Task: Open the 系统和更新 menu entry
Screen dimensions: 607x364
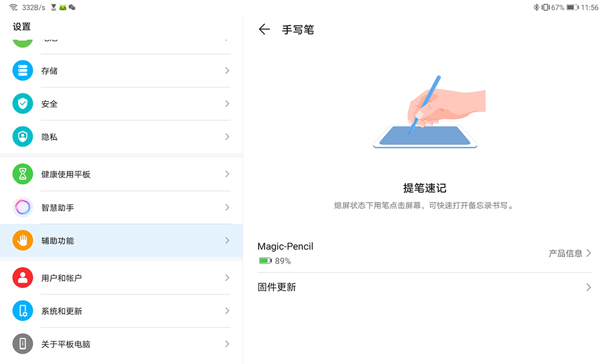Action: [x=121, y=311]
